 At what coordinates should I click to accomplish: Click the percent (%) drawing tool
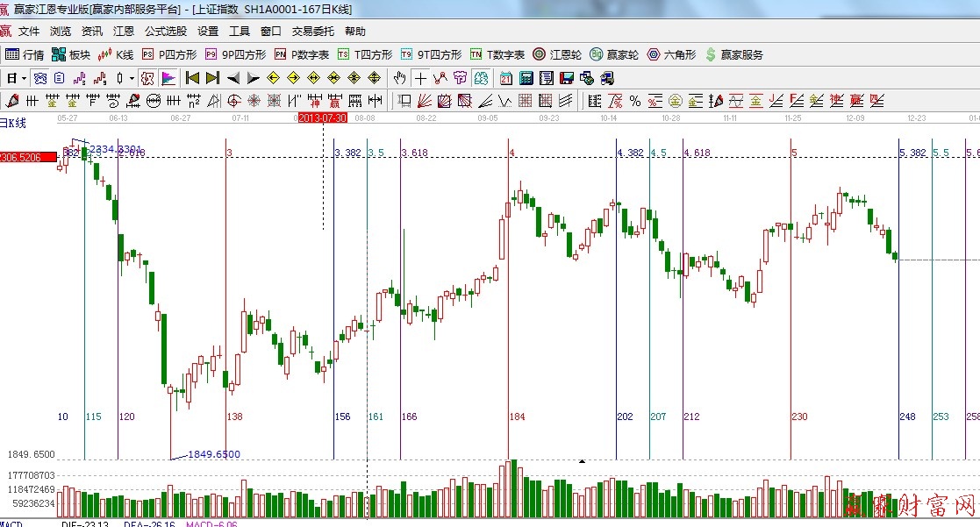[634, 100]
